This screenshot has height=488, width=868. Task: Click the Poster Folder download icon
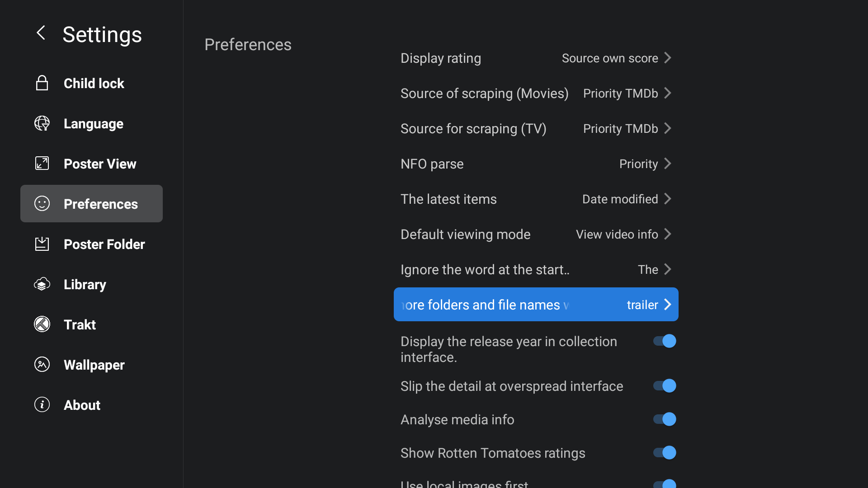click(42, 244)
